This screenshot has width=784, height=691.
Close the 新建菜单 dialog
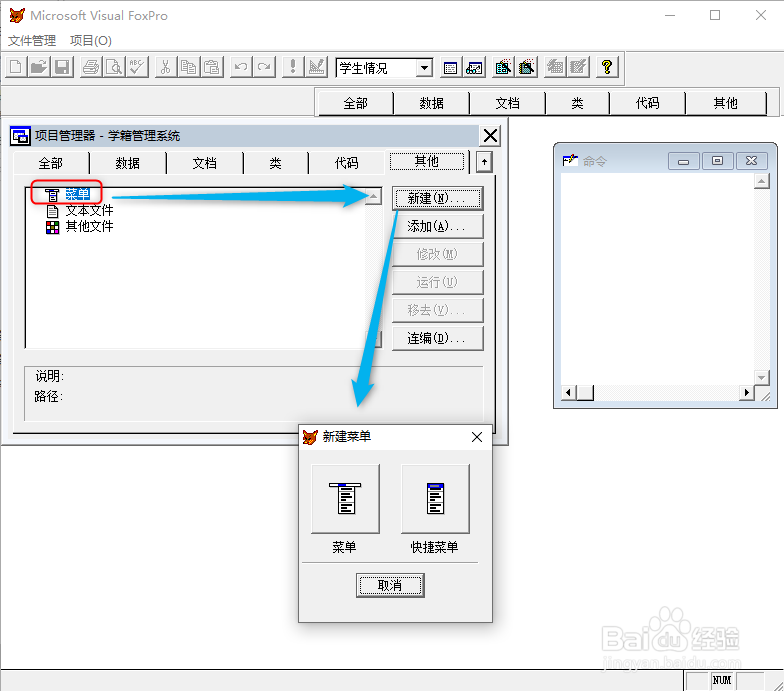pos(476,437)
